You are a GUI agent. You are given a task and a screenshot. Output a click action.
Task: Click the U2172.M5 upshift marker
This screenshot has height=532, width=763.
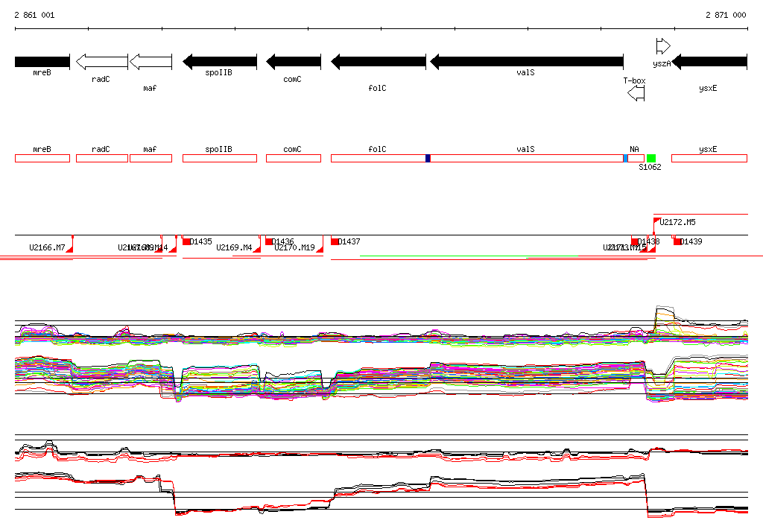coord(656,221)
